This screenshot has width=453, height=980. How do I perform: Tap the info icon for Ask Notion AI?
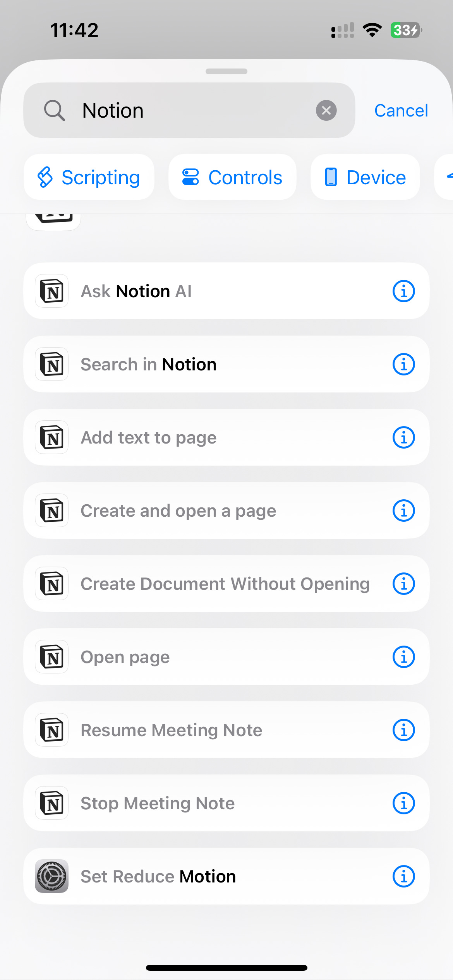403,291
